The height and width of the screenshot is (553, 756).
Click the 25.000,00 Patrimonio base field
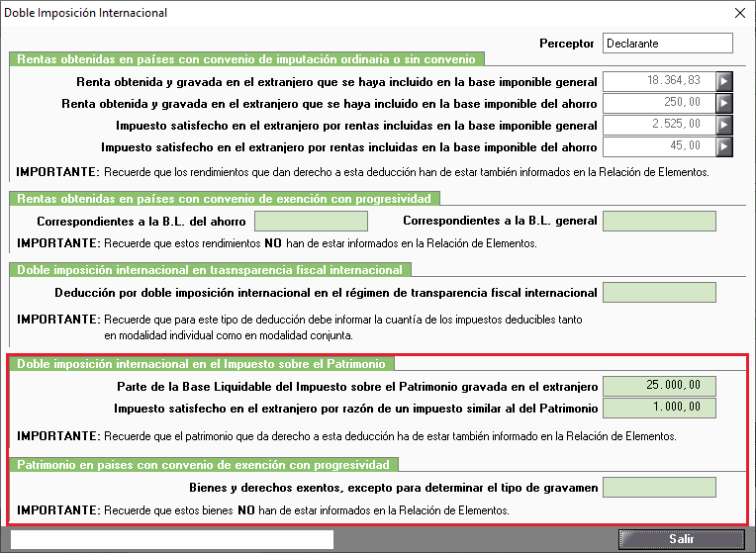coord(659,386)
